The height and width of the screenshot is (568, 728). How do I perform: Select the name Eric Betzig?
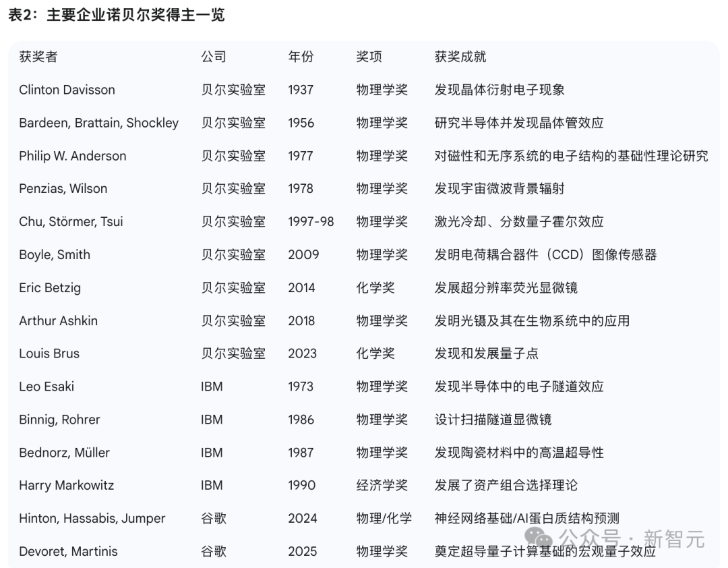pyautogui.click(x=50, y=288)
